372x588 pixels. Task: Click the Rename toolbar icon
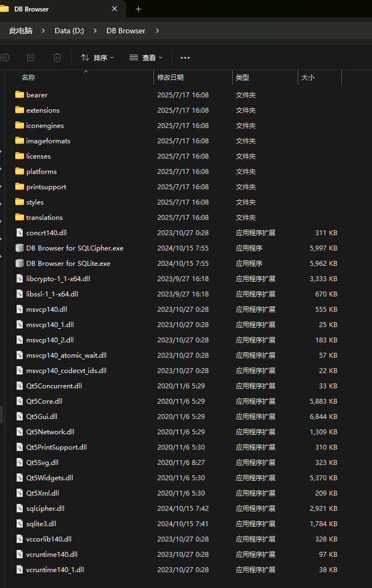pos(5,57)
